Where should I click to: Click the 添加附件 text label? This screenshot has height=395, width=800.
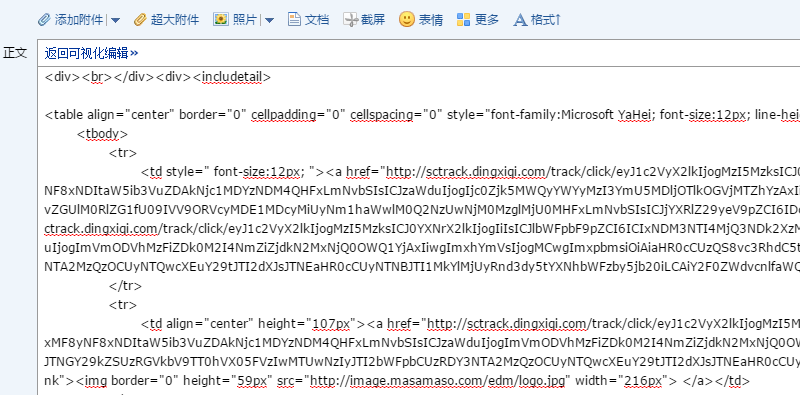[x=79, y=20]
